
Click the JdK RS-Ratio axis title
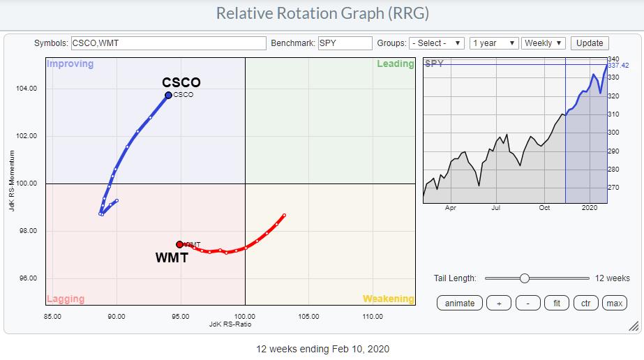click(x=230, y=324)
